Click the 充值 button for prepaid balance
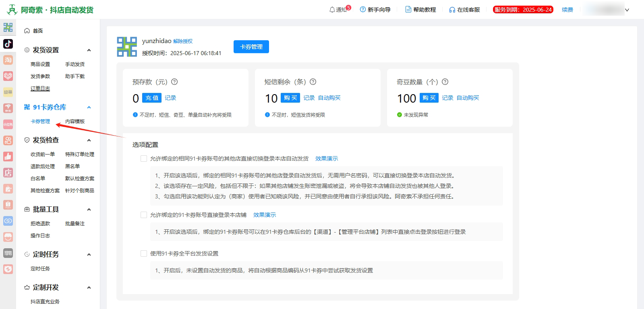The height and width of the screenshot is (309, 644). (x=152, y=98)
